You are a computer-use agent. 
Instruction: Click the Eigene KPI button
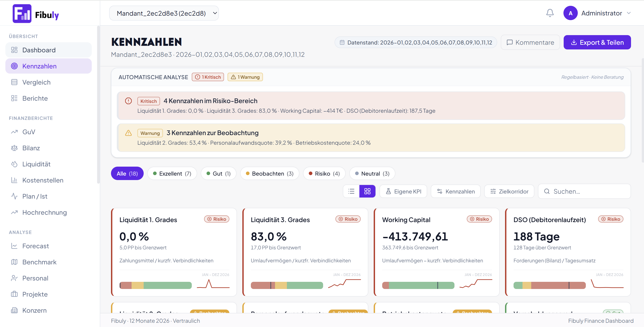[x=403, y=191]
